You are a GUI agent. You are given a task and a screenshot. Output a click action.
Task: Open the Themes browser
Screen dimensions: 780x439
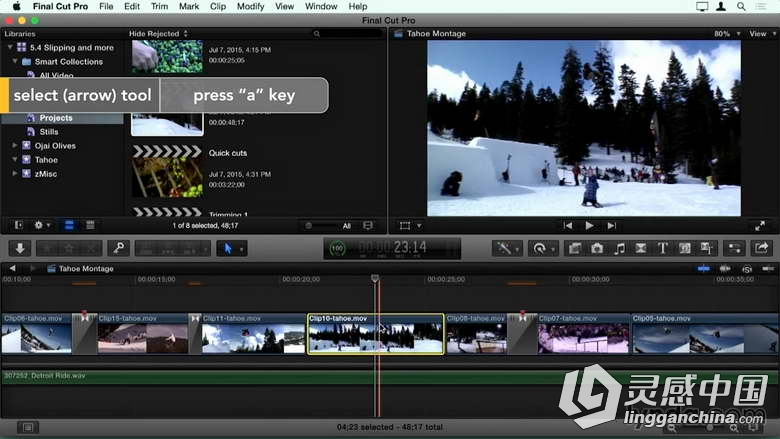(x=706, y=248)
